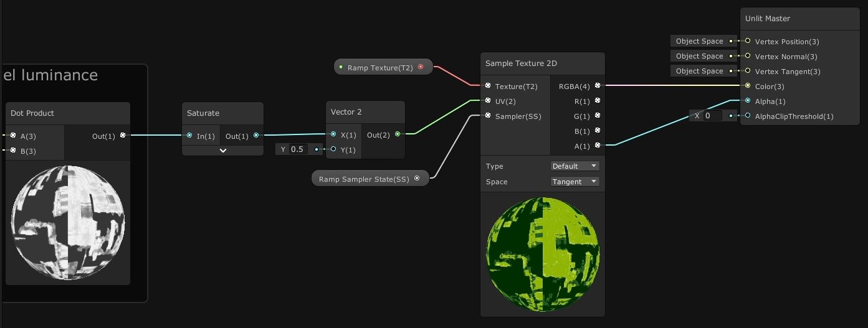Click the Sampler(SS) input port

click(488, 116)
